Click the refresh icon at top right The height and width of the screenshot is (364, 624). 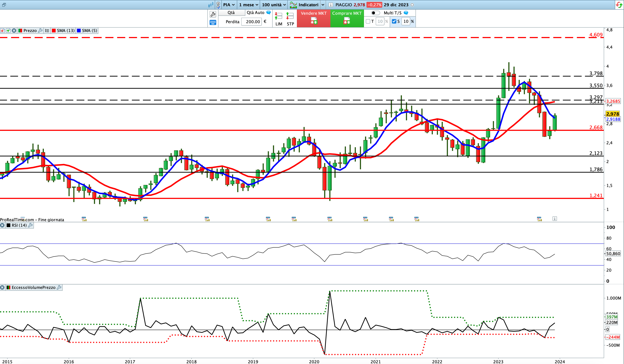point(619,5)
